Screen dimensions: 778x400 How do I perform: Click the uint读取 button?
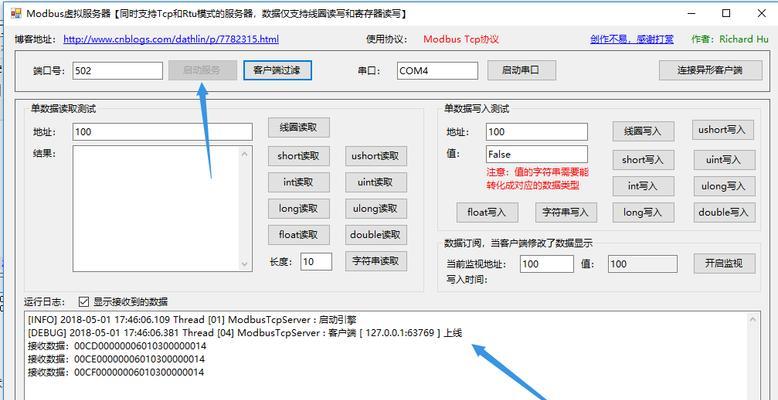(376, 183)
